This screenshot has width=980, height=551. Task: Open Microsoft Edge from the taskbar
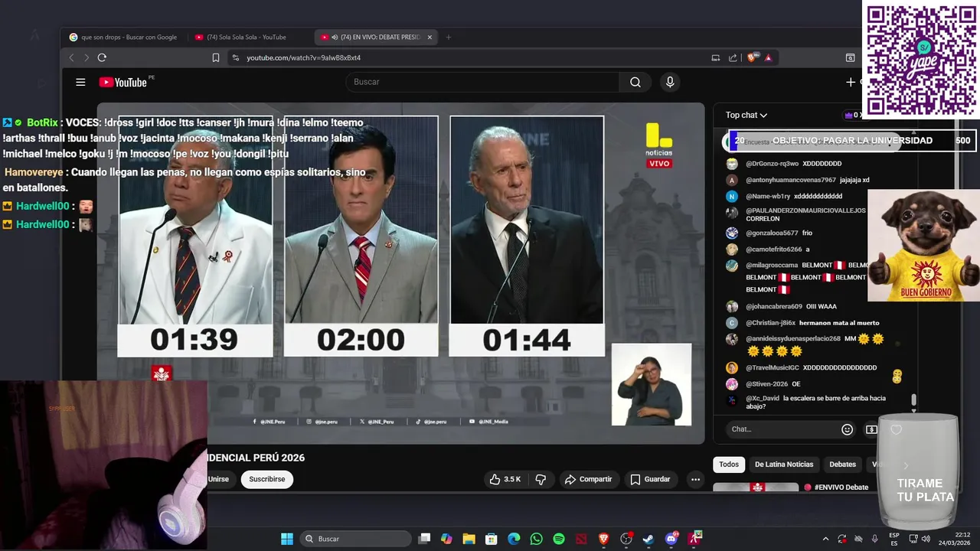coord(514,539)
